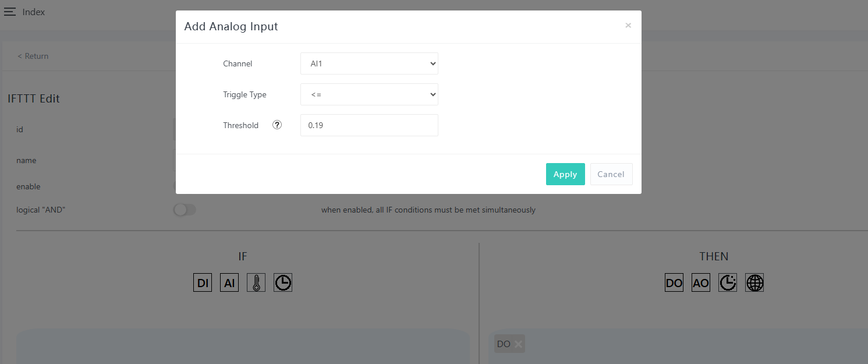The width and height of the screenshot is (868, 364).
Task: Click the Index breadcrumb label
Action: tap(34, 12)
